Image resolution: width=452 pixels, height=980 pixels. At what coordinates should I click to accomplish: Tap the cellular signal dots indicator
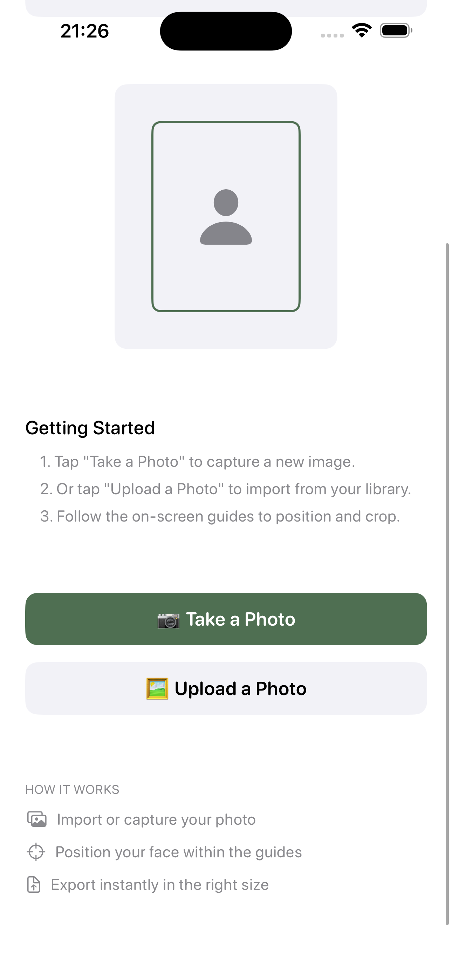point(332,35)
